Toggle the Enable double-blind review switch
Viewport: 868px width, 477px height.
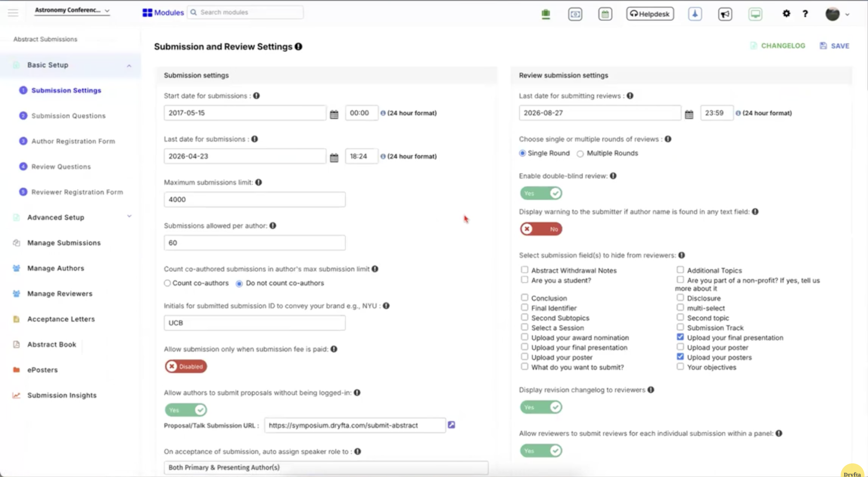(541, 193)
